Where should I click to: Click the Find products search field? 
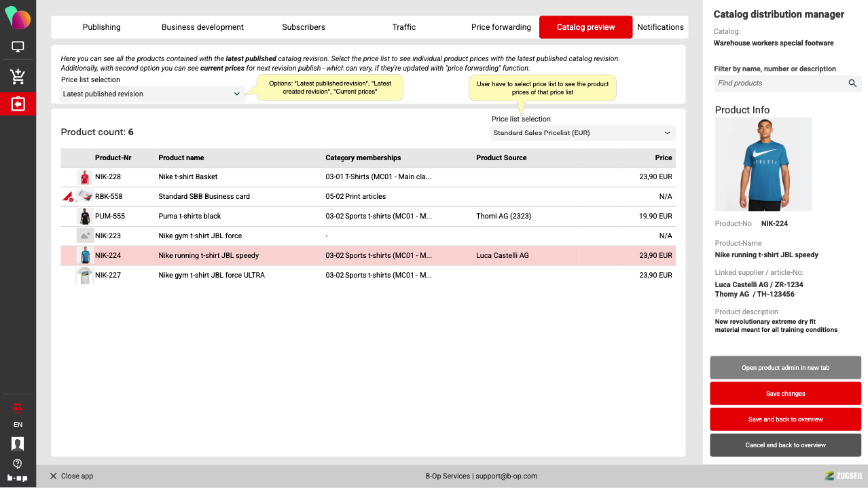click(x=780, y=83)
